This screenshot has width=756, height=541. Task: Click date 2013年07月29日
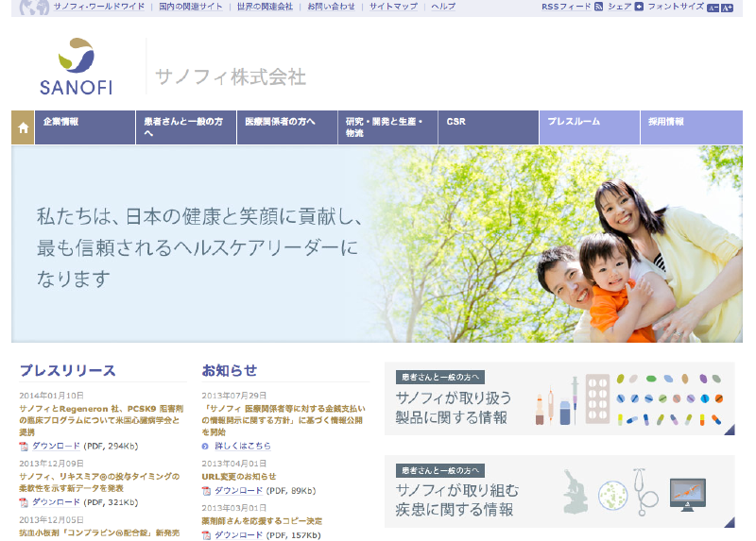coord(234,396)
